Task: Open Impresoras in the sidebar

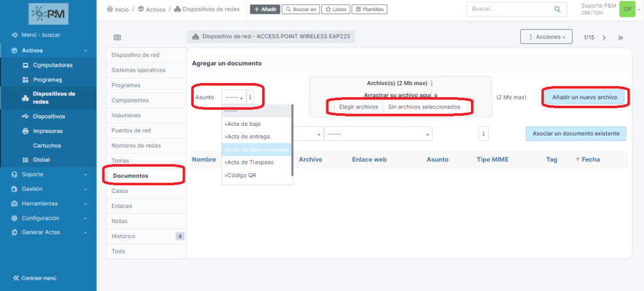Action: [48, 131]
